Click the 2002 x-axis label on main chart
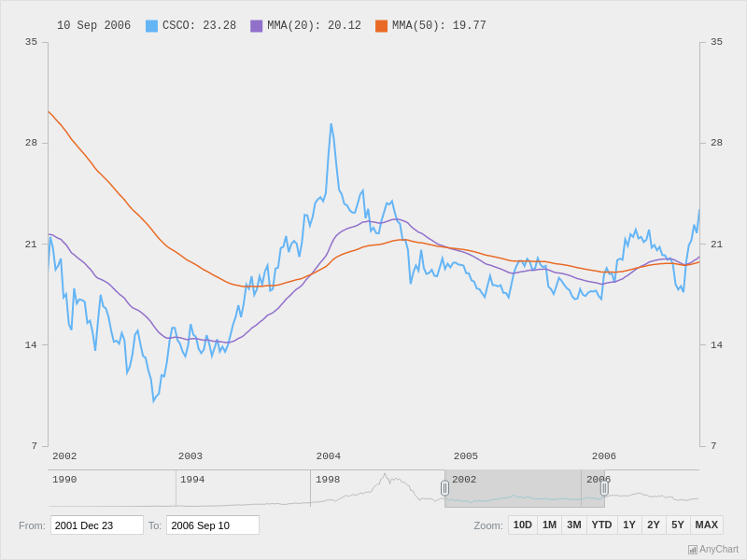This screenshot has width=747, height=560. pyautogui.click(x=64, y=456)
